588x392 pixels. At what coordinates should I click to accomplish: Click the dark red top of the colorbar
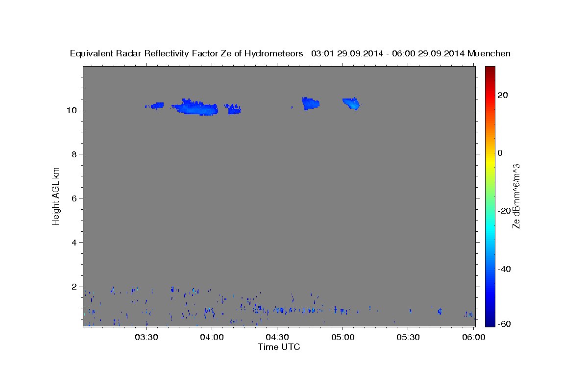tap(491, 71)
